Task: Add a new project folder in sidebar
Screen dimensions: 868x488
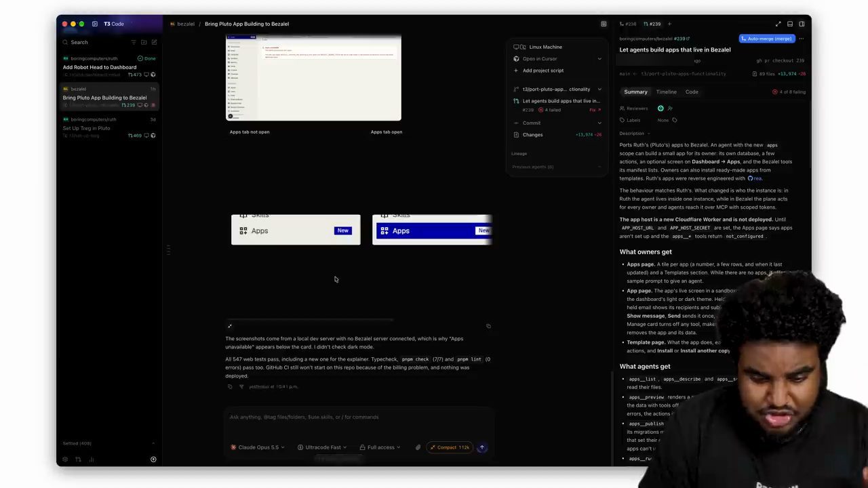Action: click(x=144, y=42)
